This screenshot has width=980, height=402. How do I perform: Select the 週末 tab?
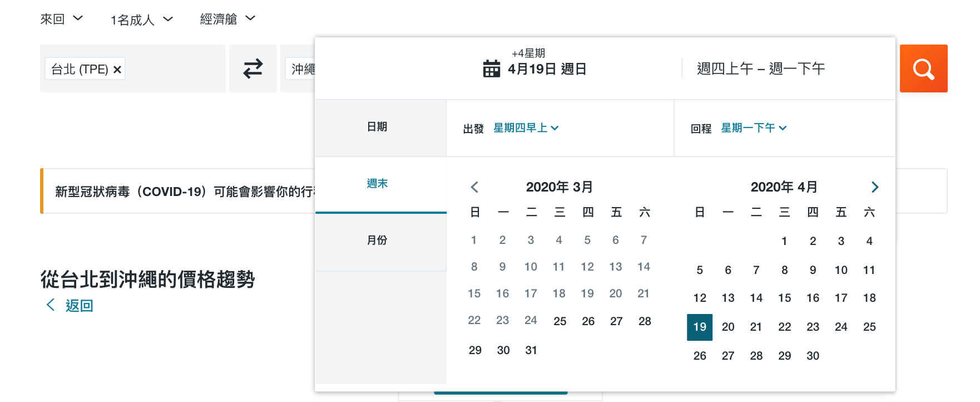[377, 184]
